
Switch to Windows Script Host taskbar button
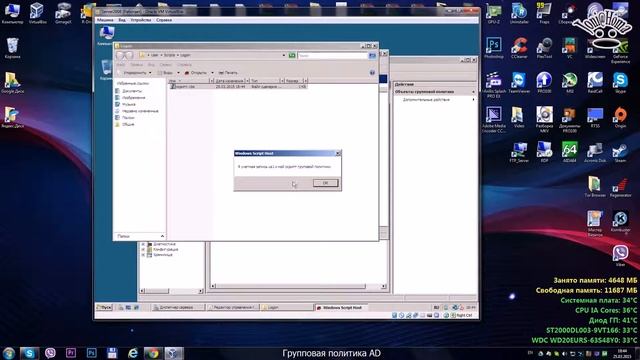tap(342, 307)
